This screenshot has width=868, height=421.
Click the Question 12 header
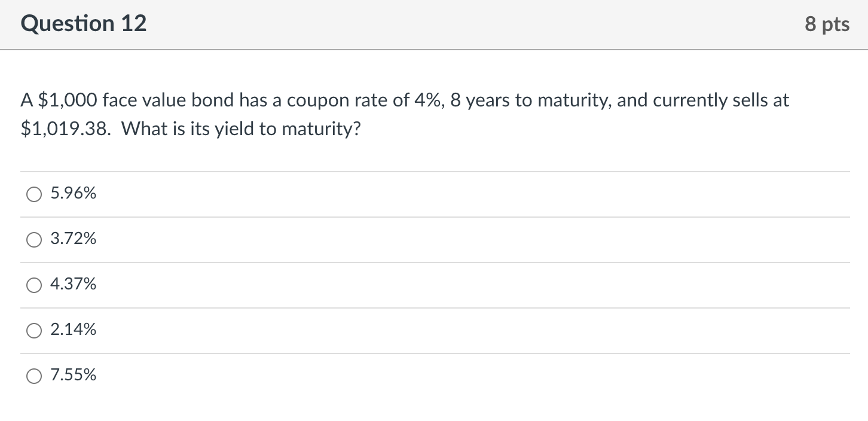tap(84, 24)
